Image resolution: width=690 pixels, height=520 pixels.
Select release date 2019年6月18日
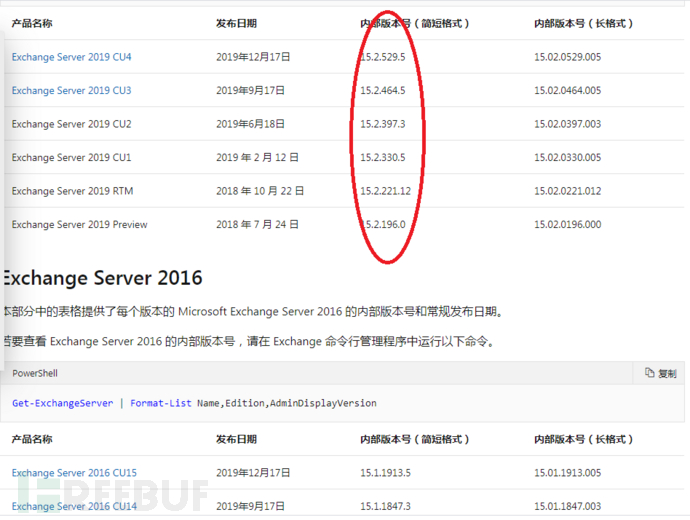[250, 124]
